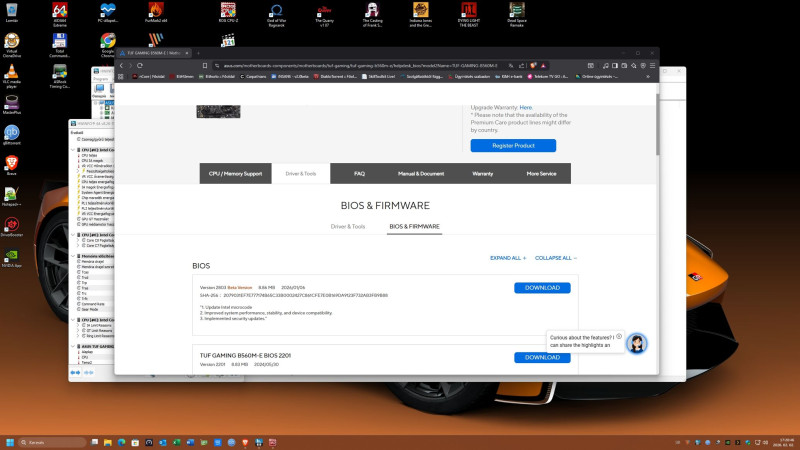This screenshot has height=450, width=800.
Task: Open the qBittorrent desktop icon
Action: coord(12,135)
